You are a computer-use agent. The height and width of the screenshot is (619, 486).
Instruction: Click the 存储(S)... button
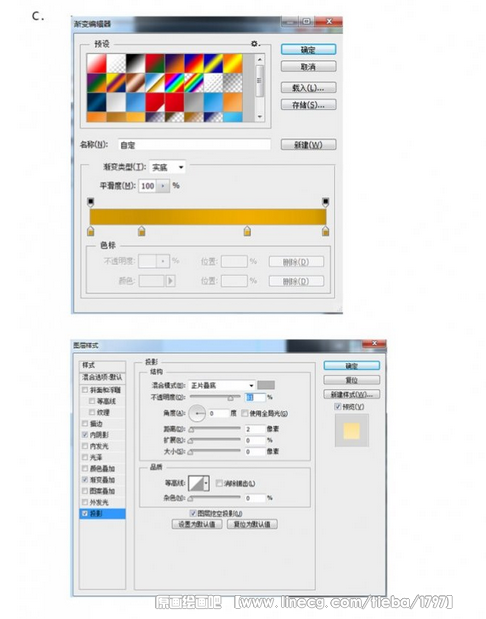pos(308,105)
